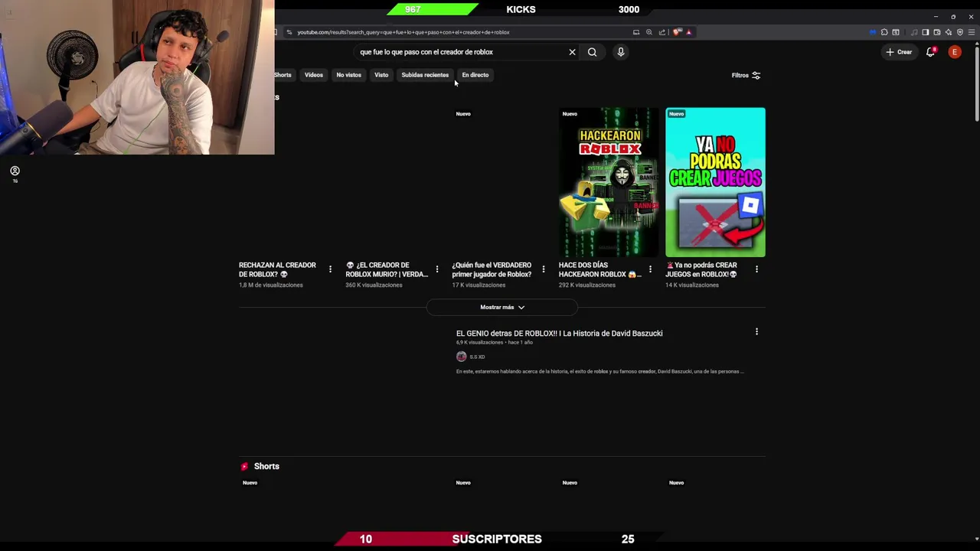Toggle the browser sidebar panel icon

(x=925, y=32)
